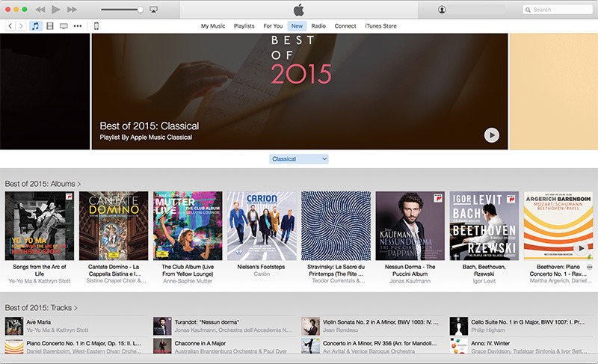This screenshot has height=364, width=598.
Task: Open the Classical genre dropdown
Action: point(298,159)
